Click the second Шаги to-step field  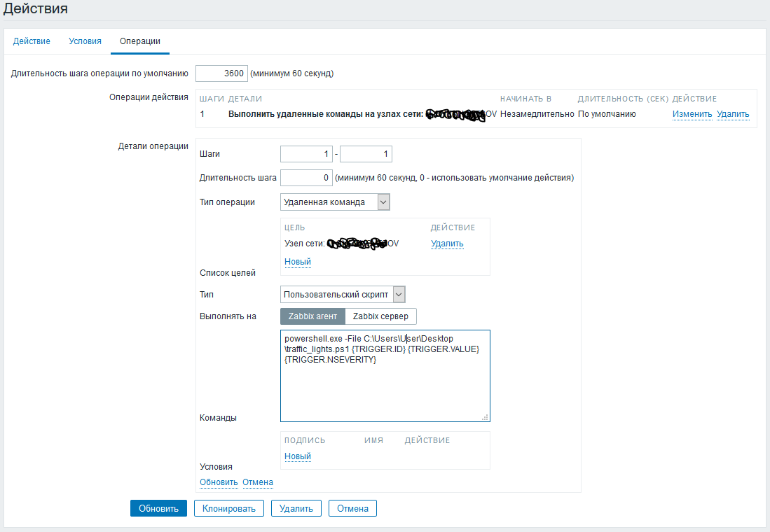(366, 154)
